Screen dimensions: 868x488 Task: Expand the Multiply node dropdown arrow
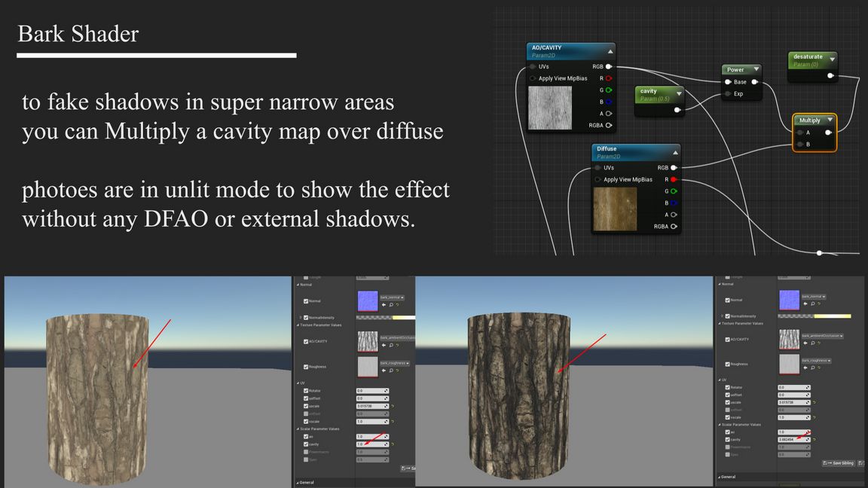click(830, 120)
